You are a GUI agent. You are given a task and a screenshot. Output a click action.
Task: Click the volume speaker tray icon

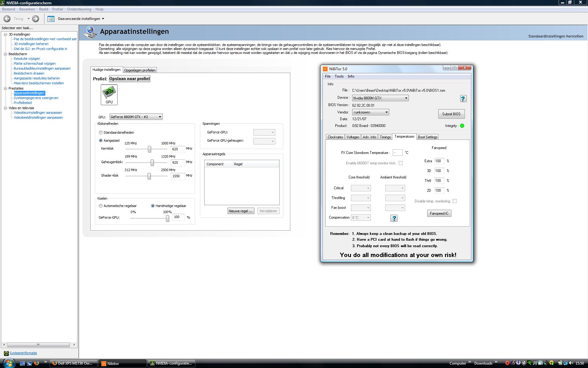pyautogui.click(x=571, y=363)
